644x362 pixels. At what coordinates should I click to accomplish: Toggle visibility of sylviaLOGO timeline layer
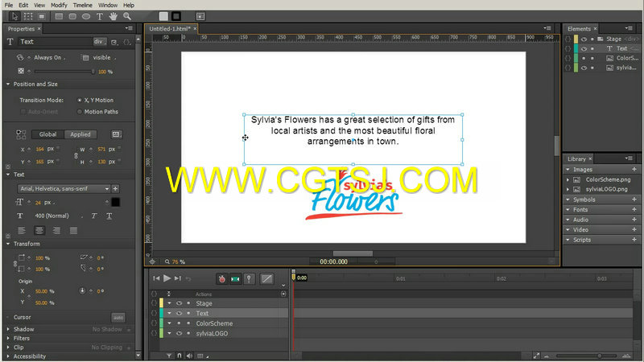179,333
